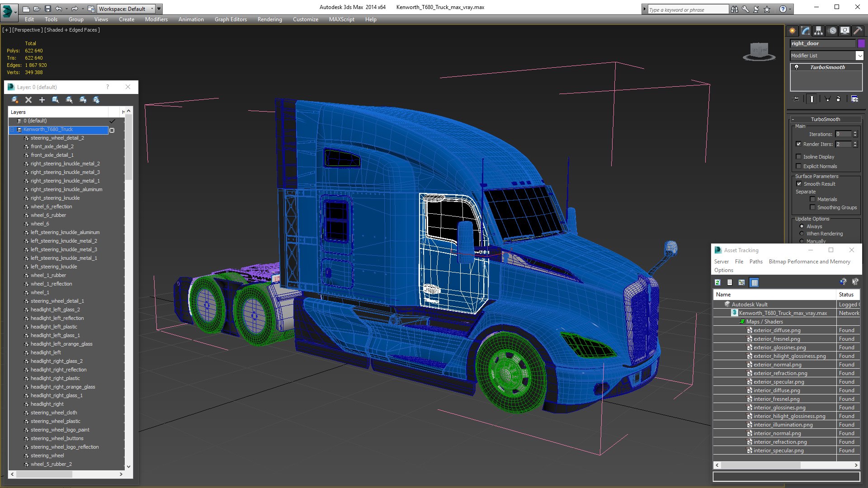
Task: Click Configure Modifier Sets icon
Action: click(854, 99)
